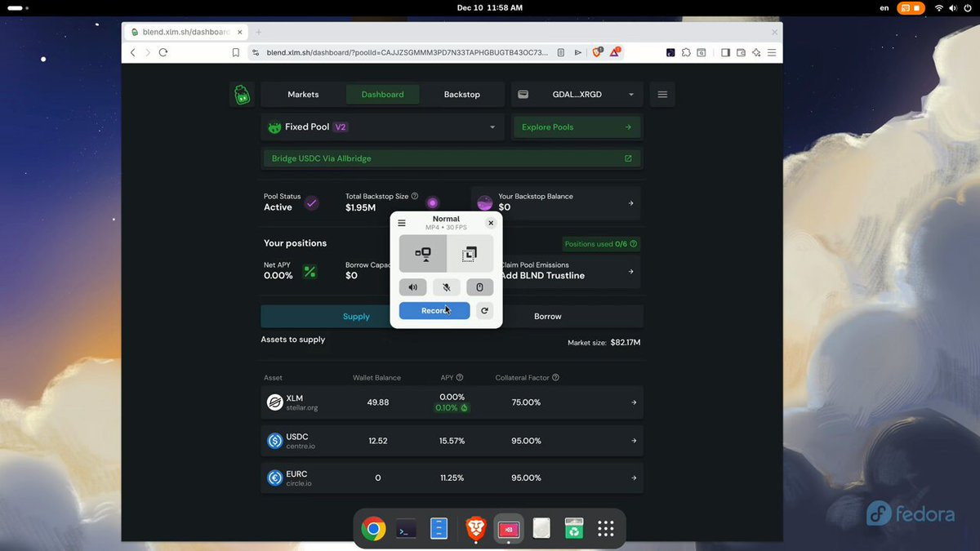Click the Blend logo icon

pyautogui.click(x=242, y=95)
